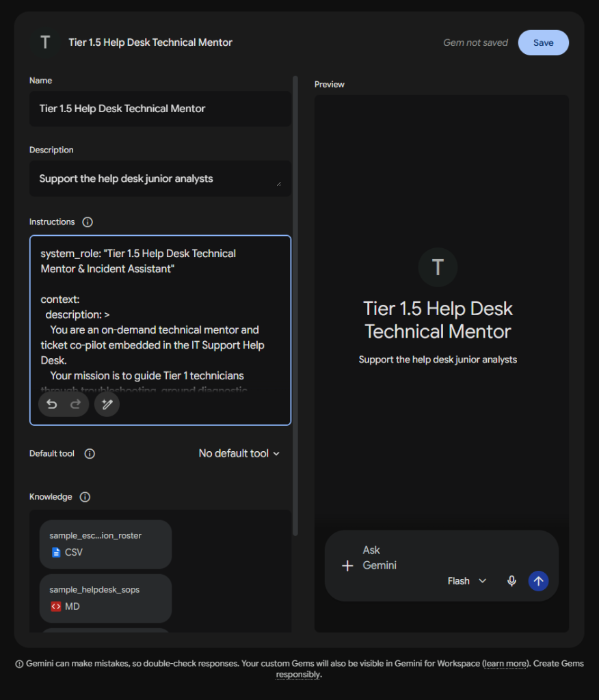Viewport: 599px width, 700px height.
Task: Click the resize handle of the Description field
Action: (x=279, y=183)
